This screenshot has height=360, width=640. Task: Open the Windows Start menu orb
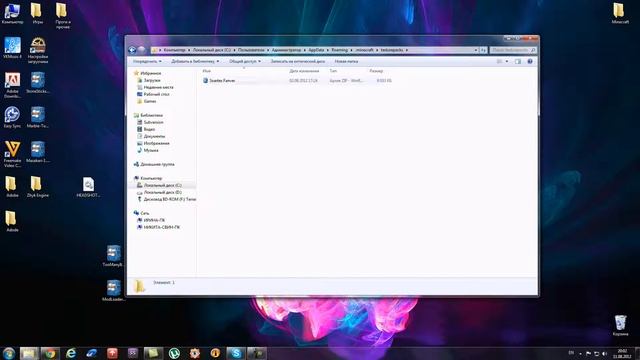[9, 353]
